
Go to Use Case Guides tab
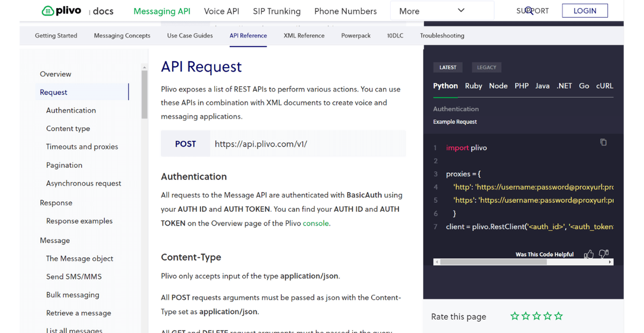pos(190,35)
